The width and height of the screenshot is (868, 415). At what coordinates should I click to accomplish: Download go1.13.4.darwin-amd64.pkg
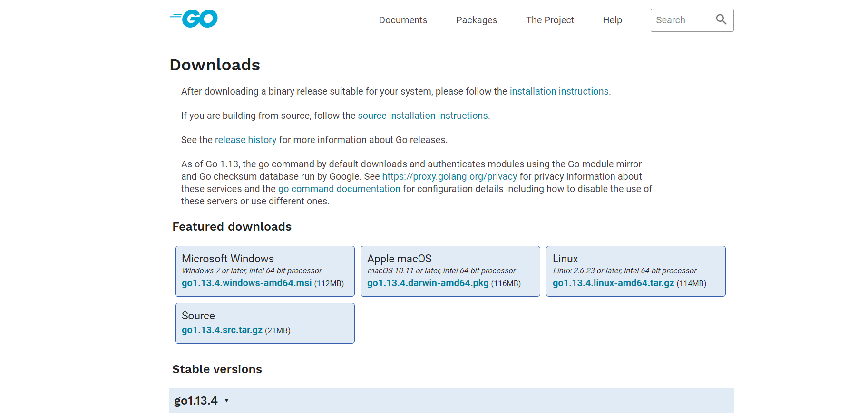(x=428, y=283)
